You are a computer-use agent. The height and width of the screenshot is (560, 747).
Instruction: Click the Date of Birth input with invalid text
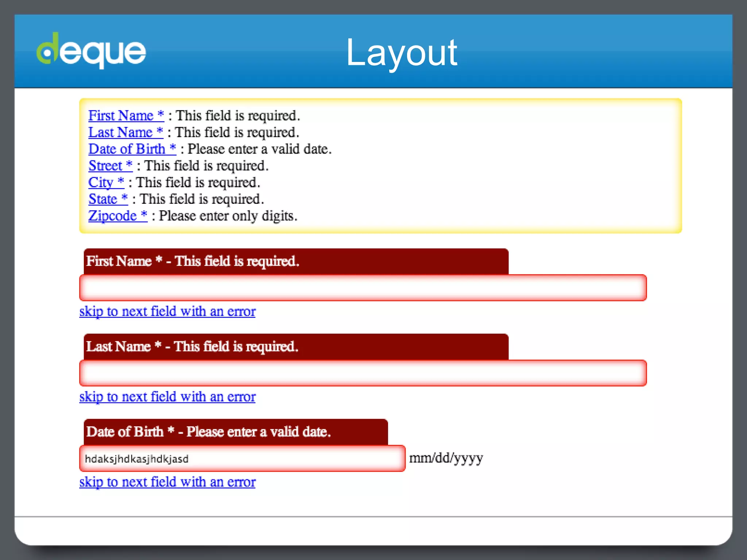point(242,459)
